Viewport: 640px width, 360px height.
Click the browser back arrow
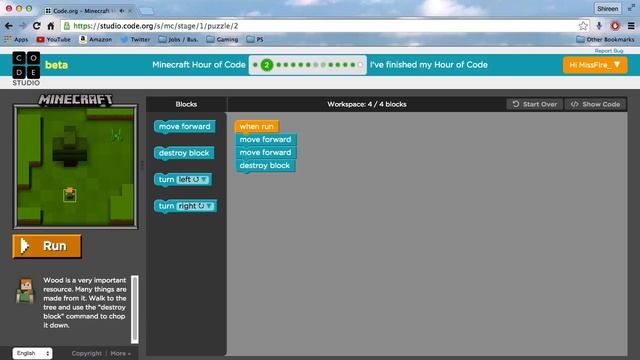pos(9,26)
